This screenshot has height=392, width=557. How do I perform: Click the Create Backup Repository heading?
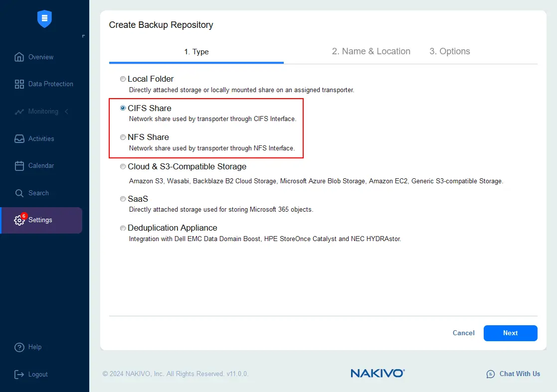tap(161, 25)
